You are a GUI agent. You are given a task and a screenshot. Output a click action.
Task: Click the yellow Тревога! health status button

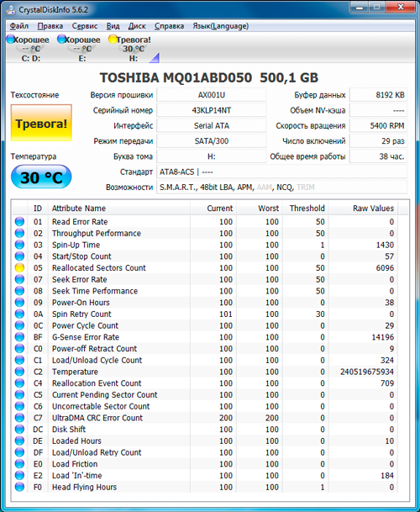(41, 123)
